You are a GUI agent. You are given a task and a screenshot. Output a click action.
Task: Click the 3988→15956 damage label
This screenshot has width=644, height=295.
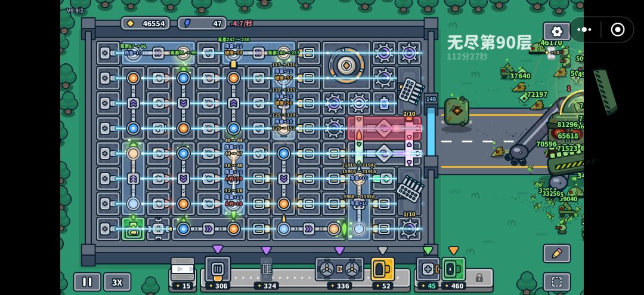(x=359, y=197)
